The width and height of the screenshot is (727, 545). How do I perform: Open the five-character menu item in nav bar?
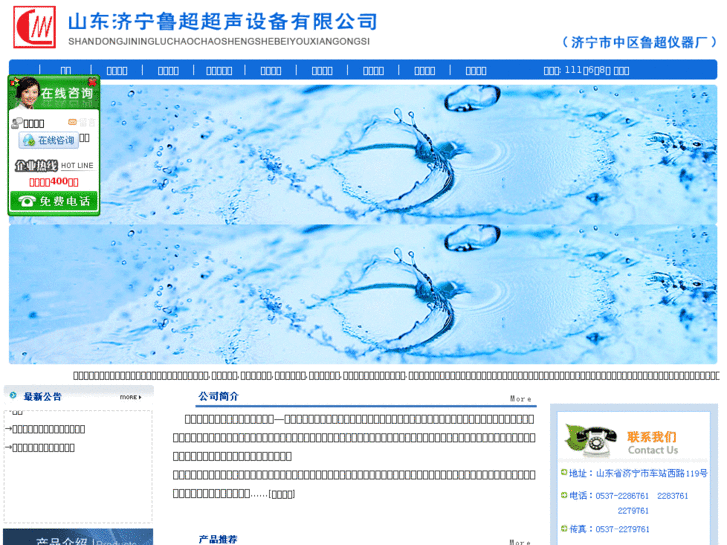click(x=219, y=71)
